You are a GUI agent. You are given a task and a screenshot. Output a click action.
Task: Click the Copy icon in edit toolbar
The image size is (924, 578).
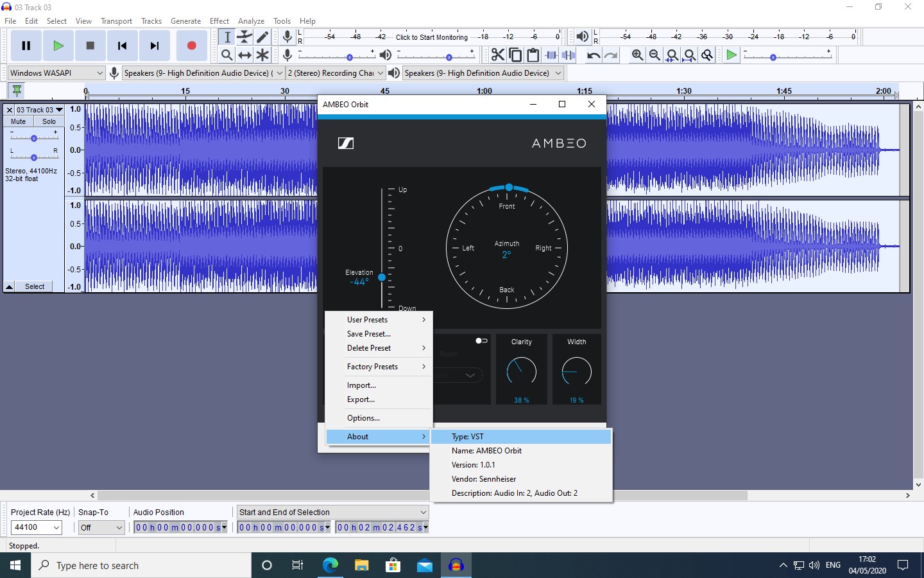click(515, 55)
